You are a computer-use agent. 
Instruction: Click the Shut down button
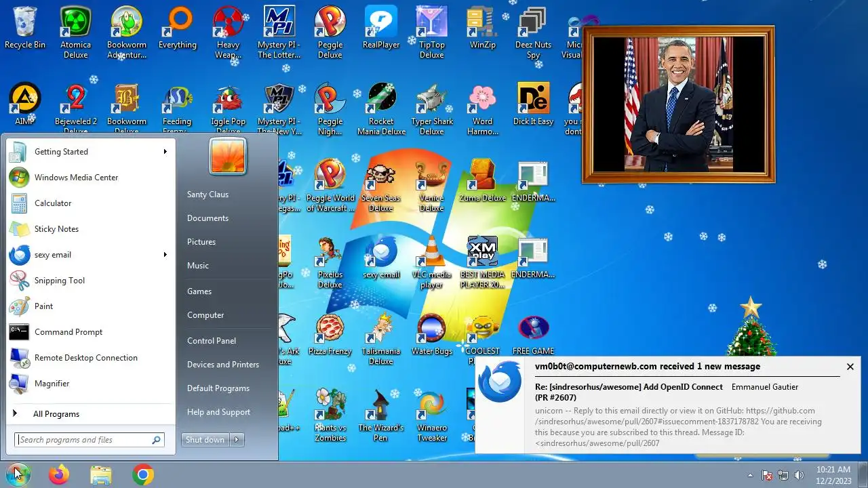coord(205,440)
